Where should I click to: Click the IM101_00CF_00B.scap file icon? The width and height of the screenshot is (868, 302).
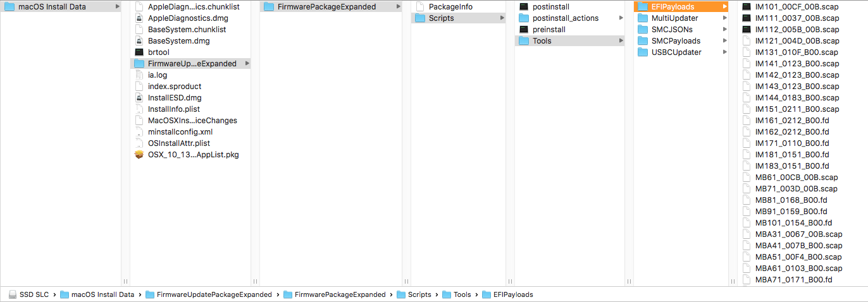(747, 7)
